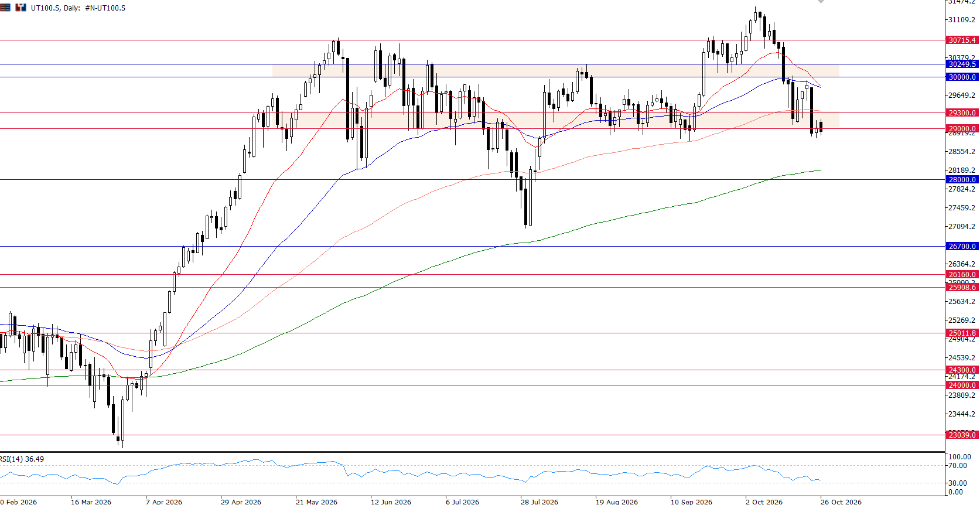Click the 21 May 2026 date label
The width and height of the screenshot is (980, 505).
316,501
